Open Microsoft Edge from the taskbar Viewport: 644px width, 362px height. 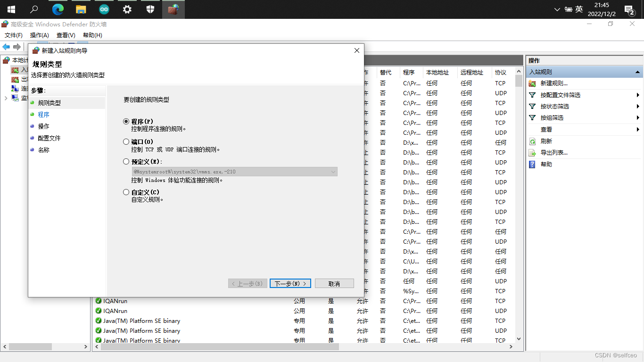(x=58, y=9)
